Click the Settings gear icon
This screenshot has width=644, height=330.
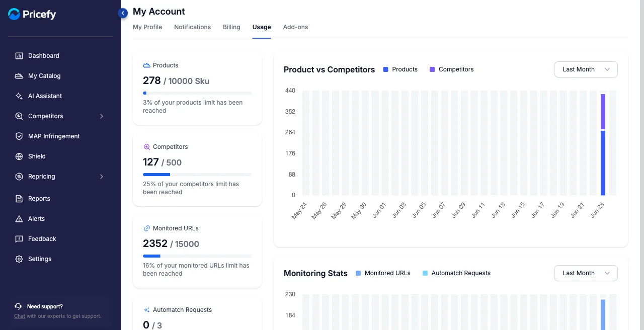19,259
